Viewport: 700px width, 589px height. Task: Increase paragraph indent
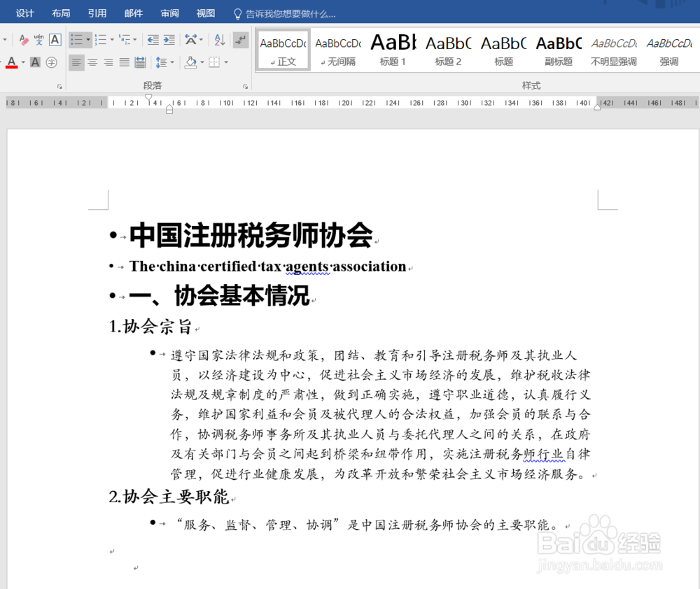click(x=169, y=40)
